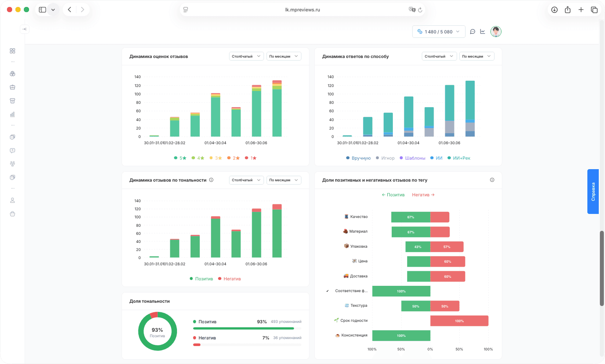This screenshot has height=364, width=605.
Task: Toggle the 4★ series in ratings legend
Action: (x=198, y=158)
